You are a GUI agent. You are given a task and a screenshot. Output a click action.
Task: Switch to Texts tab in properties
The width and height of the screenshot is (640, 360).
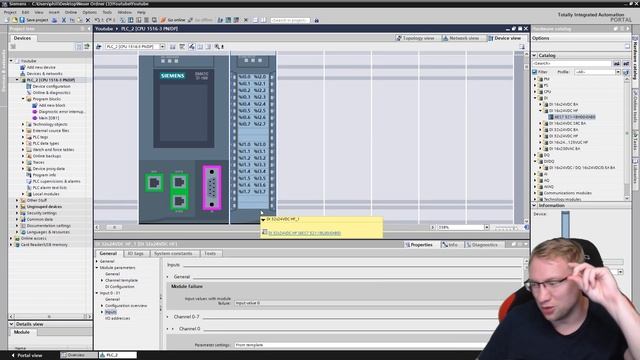(210, 253)
